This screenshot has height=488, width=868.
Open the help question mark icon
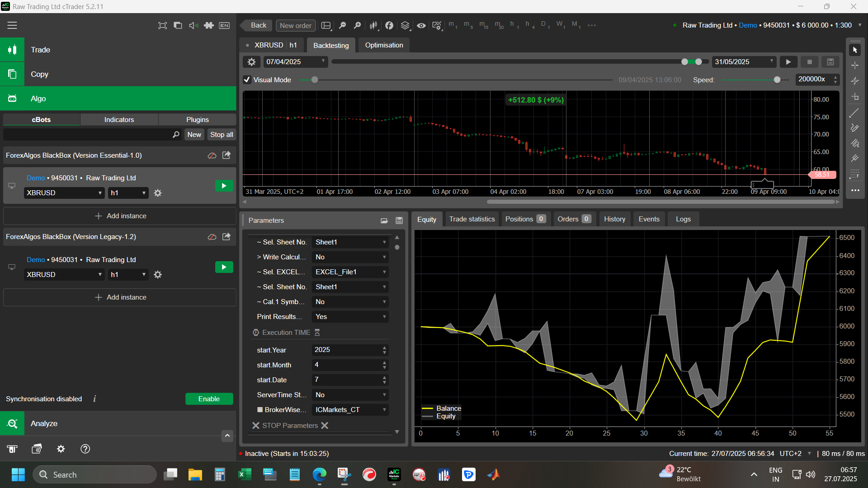point(85,449)
